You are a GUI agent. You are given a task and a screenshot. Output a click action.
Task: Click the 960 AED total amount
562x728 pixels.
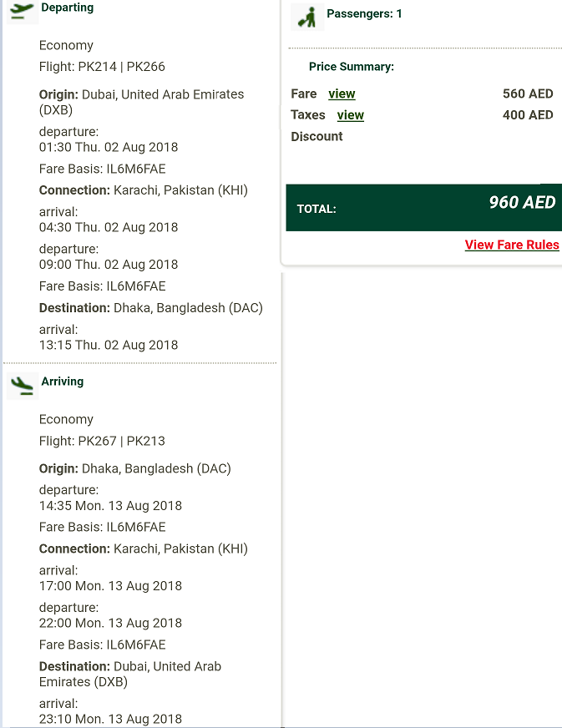click(522, 202)
